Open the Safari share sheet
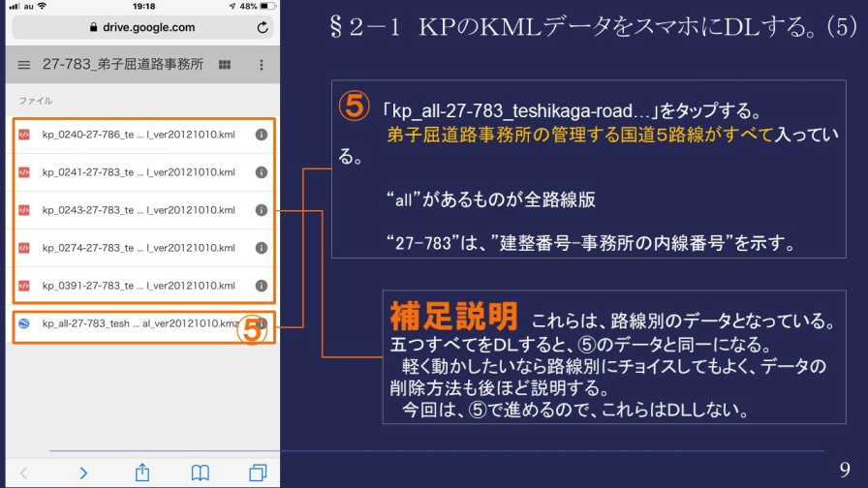Image resolution: width=868 pixels, height=488 pixels. pyautogui.click(x=141, y=473)
